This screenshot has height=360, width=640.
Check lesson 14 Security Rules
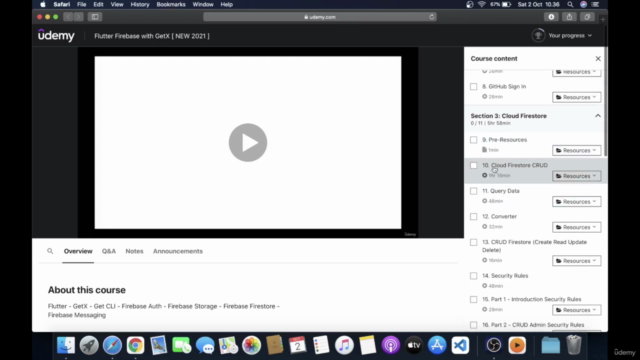[x=473, y=276]
